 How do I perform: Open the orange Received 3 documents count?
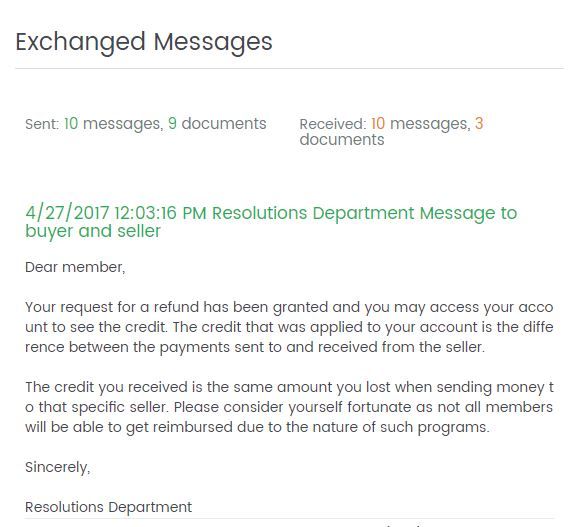click(x=479, y=124)
